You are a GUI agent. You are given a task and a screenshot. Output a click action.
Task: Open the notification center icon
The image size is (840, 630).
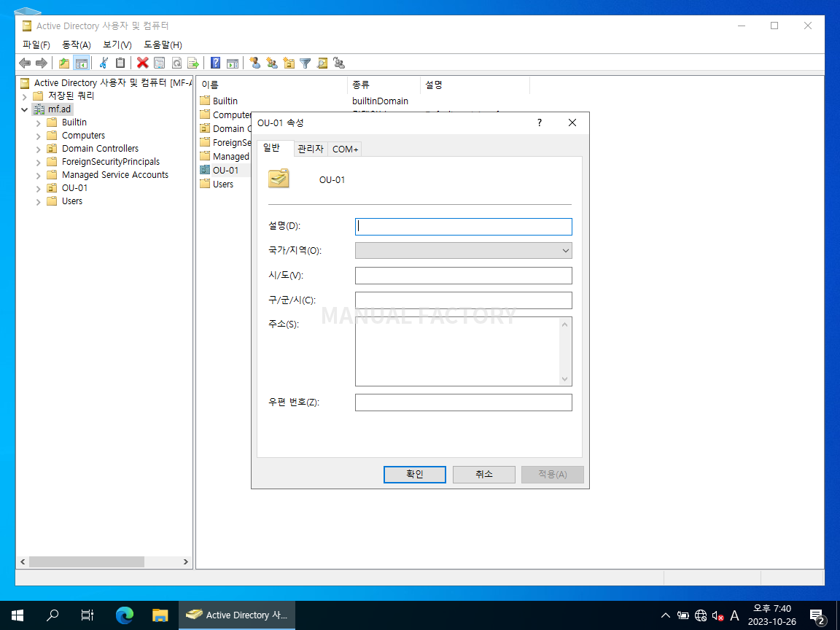pyautogui.click(x=817, y=615)
